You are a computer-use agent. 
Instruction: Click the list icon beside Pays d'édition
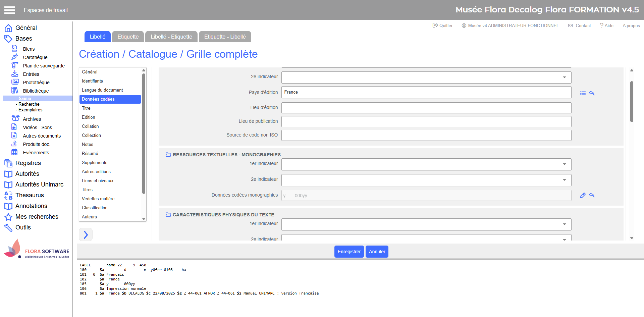tap(583, 93)
